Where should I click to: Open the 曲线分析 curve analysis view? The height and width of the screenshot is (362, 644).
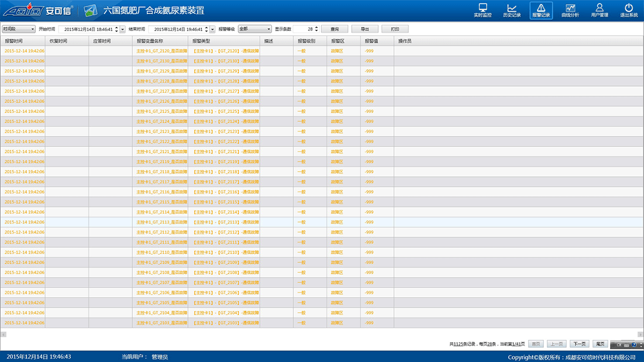click(570, 11)
